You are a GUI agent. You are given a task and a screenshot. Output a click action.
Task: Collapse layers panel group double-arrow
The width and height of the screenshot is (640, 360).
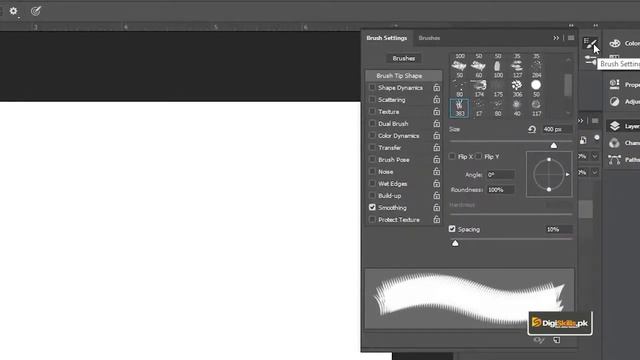click(580, 121)
